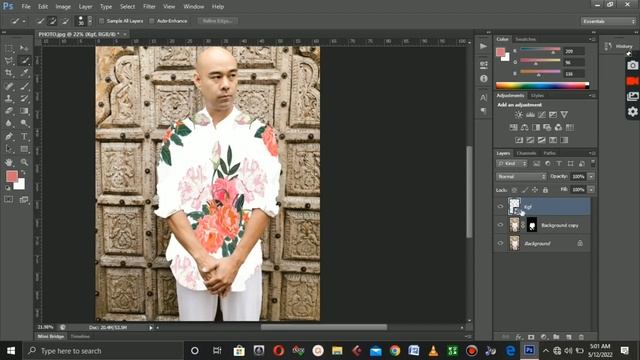Open the Color panel flyout menu
This screenshot has height=360, width=640.
[592, 39]
